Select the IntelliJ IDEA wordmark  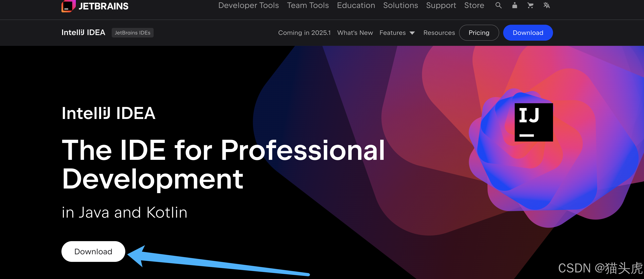[84, 32]
